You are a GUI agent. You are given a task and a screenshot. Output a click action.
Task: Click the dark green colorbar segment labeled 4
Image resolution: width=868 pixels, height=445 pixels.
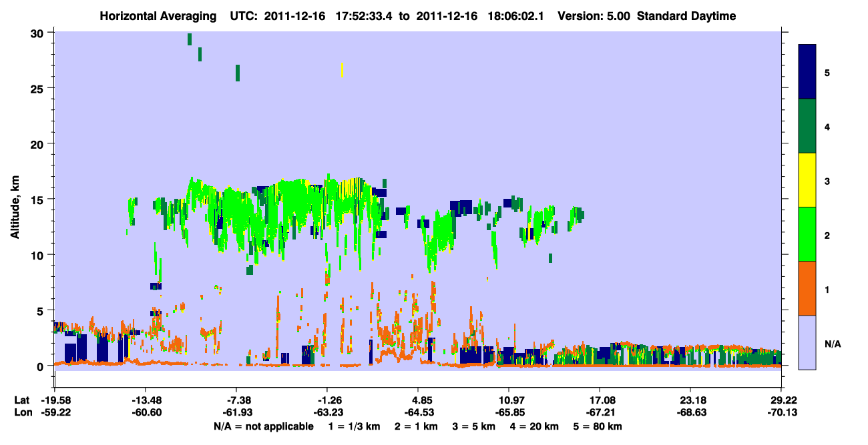(x=807, y=126)
